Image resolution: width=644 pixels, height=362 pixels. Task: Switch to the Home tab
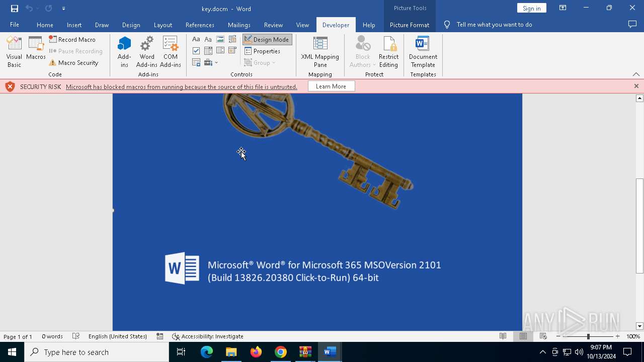click(45, 25)
